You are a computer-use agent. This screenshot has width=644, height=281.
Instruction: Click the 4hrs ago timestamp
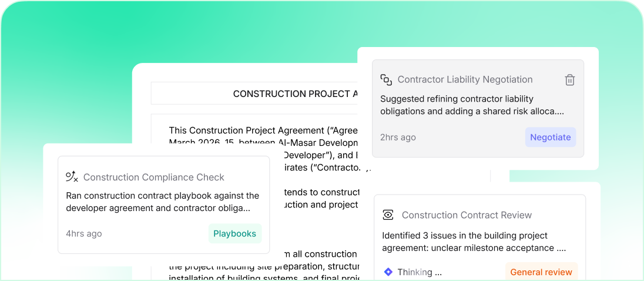coord(83,233)
